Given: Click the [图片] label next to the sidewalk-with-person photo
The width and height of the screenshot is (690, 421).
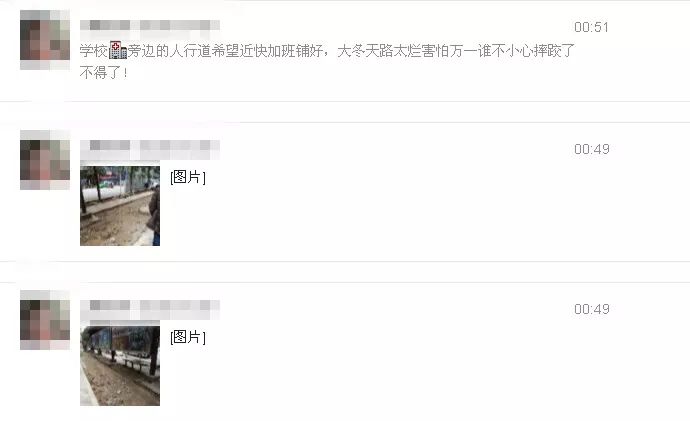Looking at the screenshot, I should coord(188,177).
